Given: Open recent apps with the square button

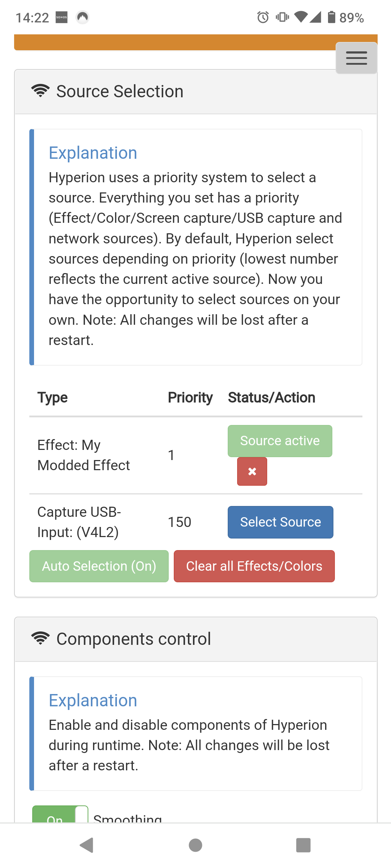Looking at the screenshot, I should click(x=303, y=846).
